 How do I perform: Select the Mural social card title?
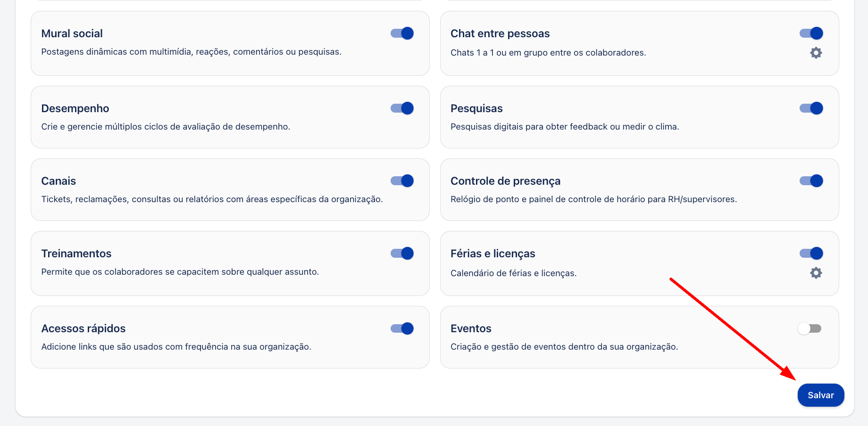point(72,33)
